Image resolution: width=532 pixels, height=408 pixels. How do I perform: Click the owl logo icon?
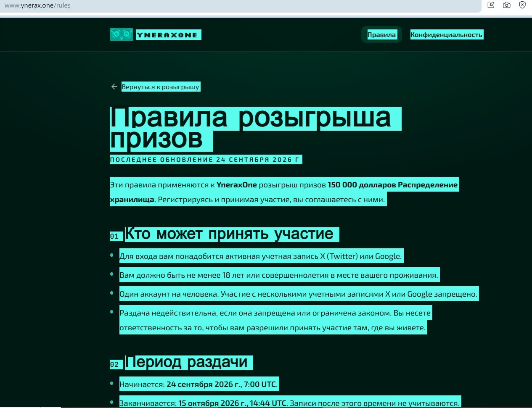coord(122,34)
